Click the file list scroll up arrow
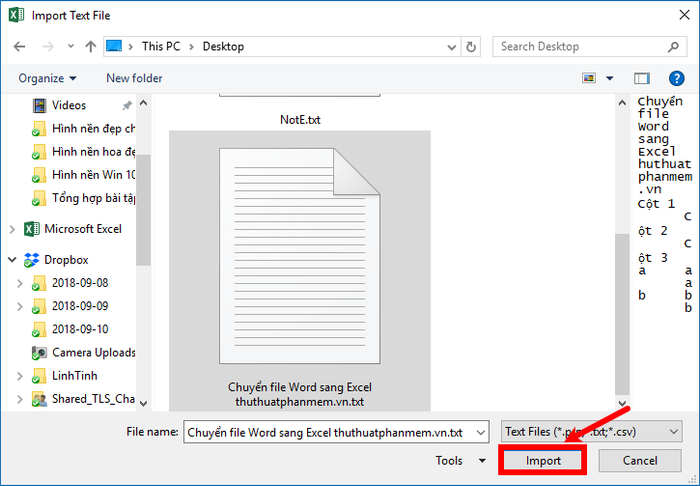This screenshot has height=486, width=700. tap(622, 103)
